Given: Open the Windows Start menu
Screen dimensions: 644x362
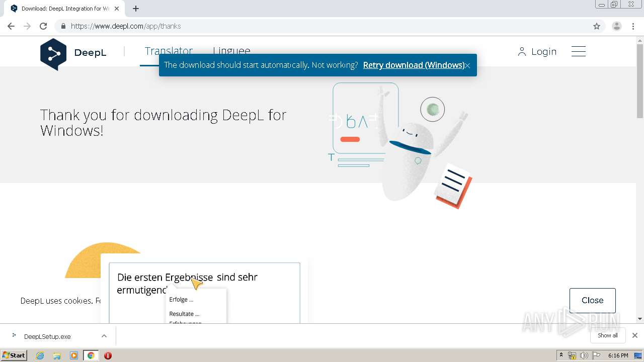Looking at the screenshot, I should click(14, 355).
